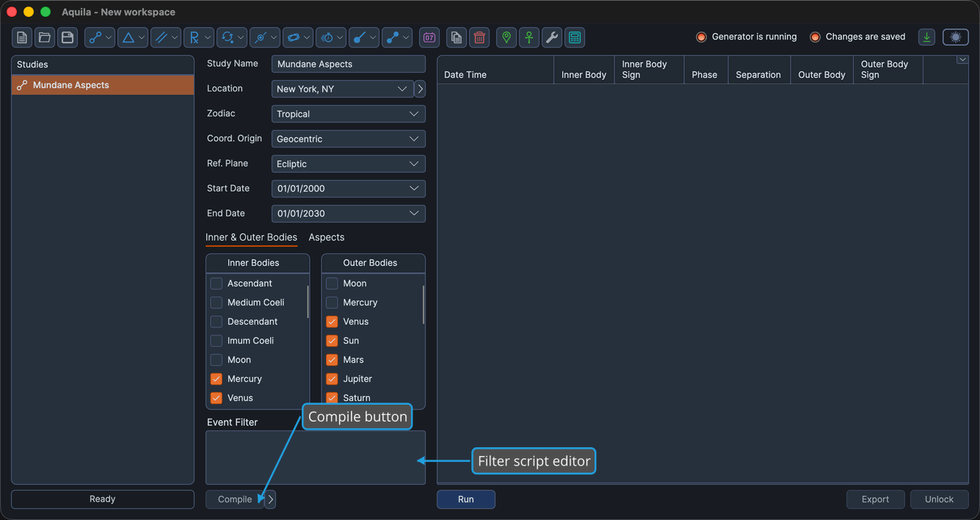Open the Coord. Origin Geocentric dropdown
Viewport: 980px width, 520px height.
(349, 139)
